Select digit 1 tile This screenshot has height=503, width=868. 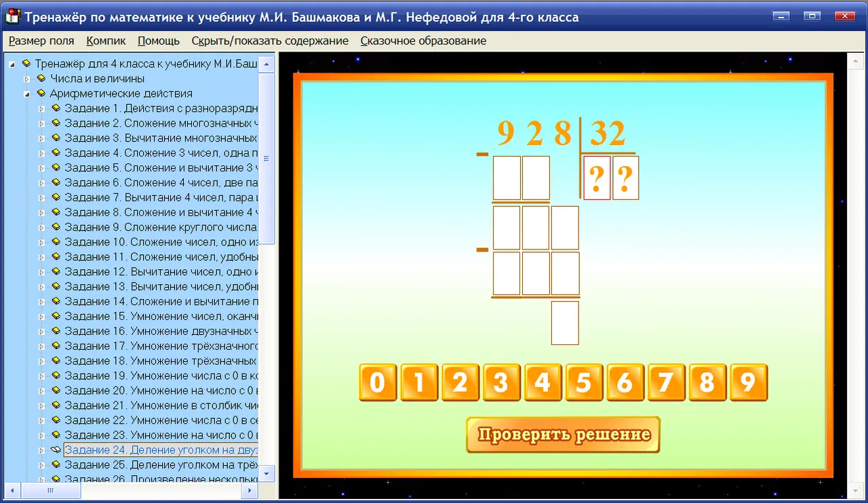tap(419, 383)
